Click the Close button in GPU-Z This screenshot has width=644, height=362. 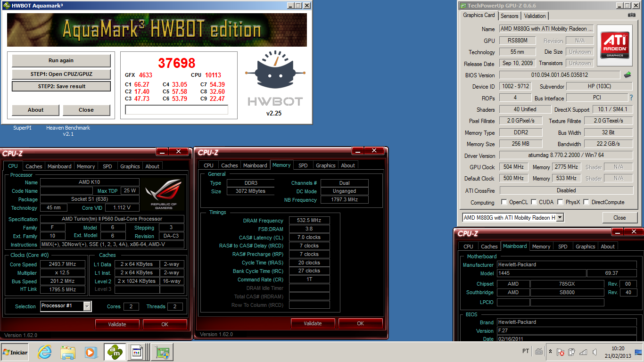pos(619,218)
